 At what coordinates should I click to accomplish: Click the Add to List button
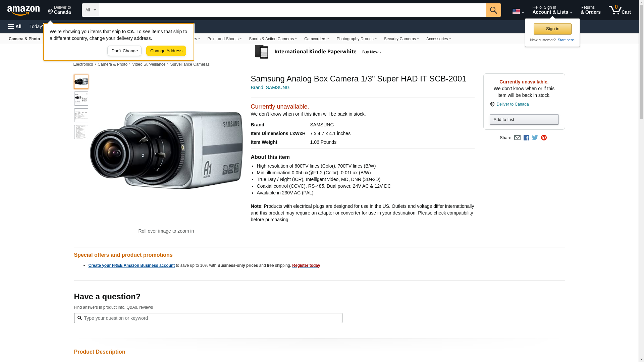click(524, 120)
